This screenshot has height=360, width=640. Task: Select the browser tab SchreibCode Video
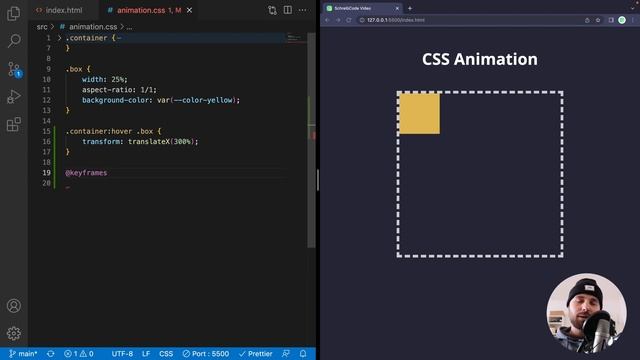click(x=362, y=8)
